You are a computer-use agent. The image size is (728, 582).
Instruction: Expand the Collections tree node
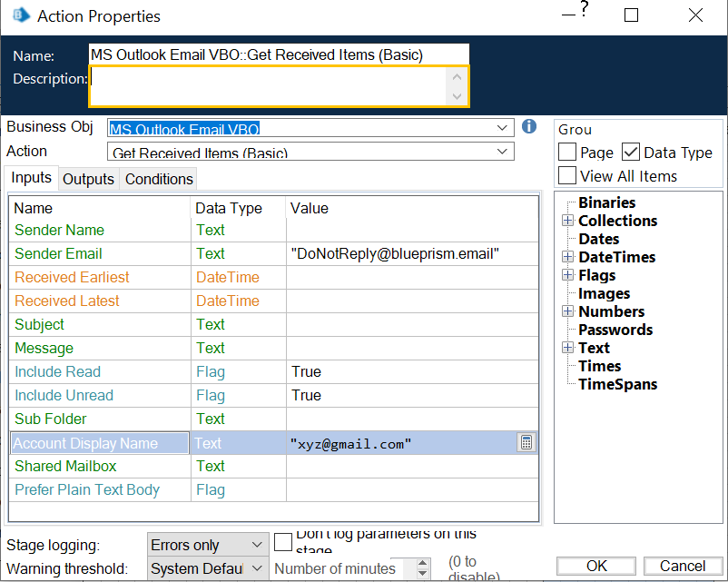(568, 221)
